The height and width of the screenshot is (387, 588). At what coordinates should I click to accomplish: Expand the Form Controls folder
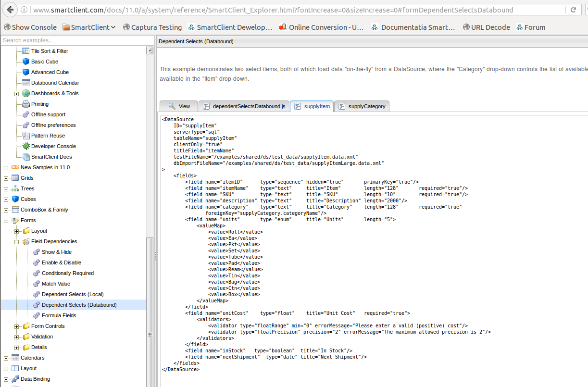tap(16, 326)
